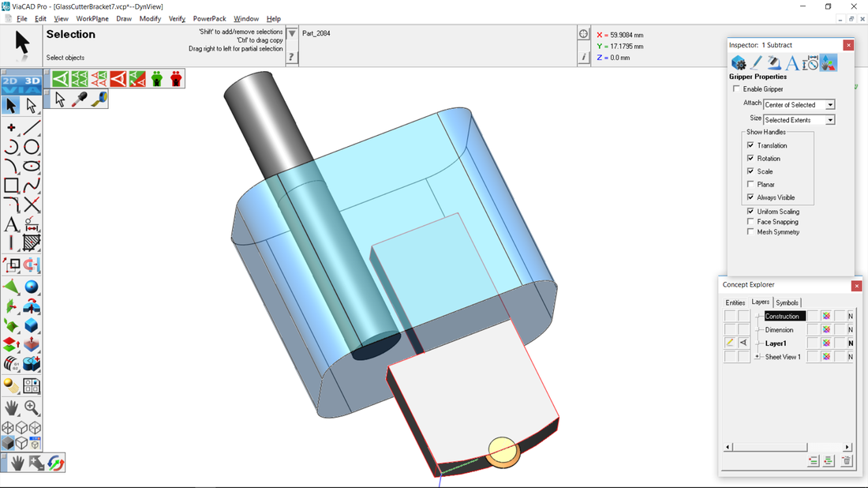
Task: Choose the blue sphere solid primitive tool
Action: (x=32, y=287)
